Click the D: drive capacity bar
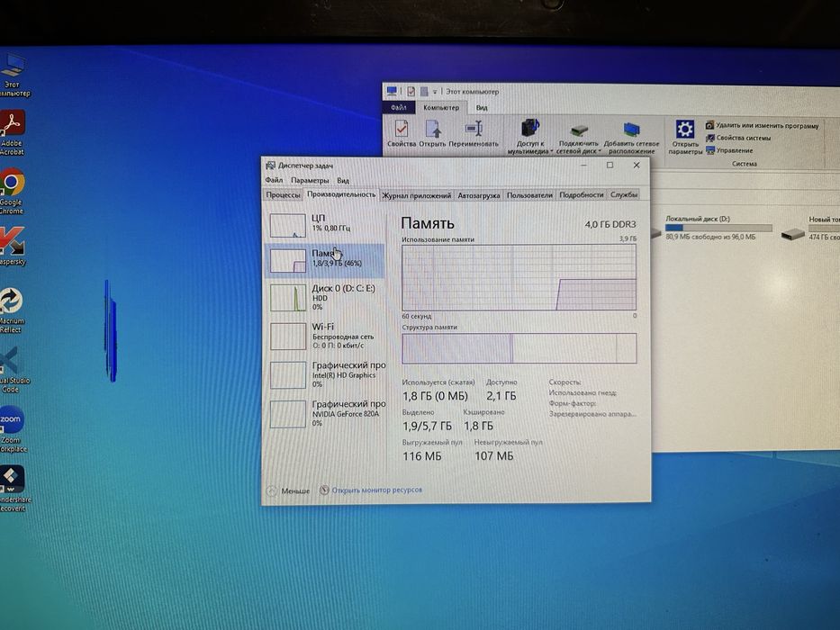 (718, 228)
